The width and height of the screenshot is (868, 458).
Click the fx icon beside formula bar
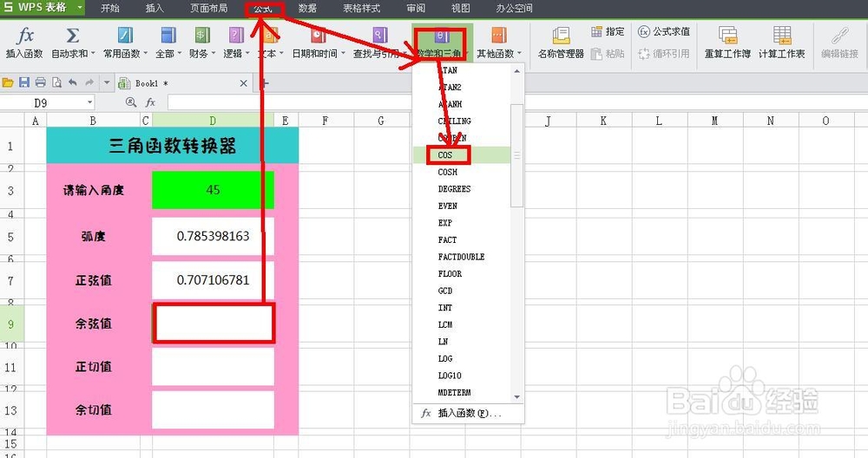pos(150,102)
